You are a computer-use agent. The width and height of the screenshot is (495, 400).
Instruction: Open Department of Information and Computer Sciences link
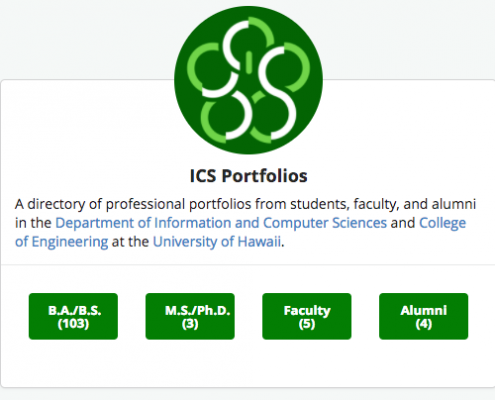point(221,223)
